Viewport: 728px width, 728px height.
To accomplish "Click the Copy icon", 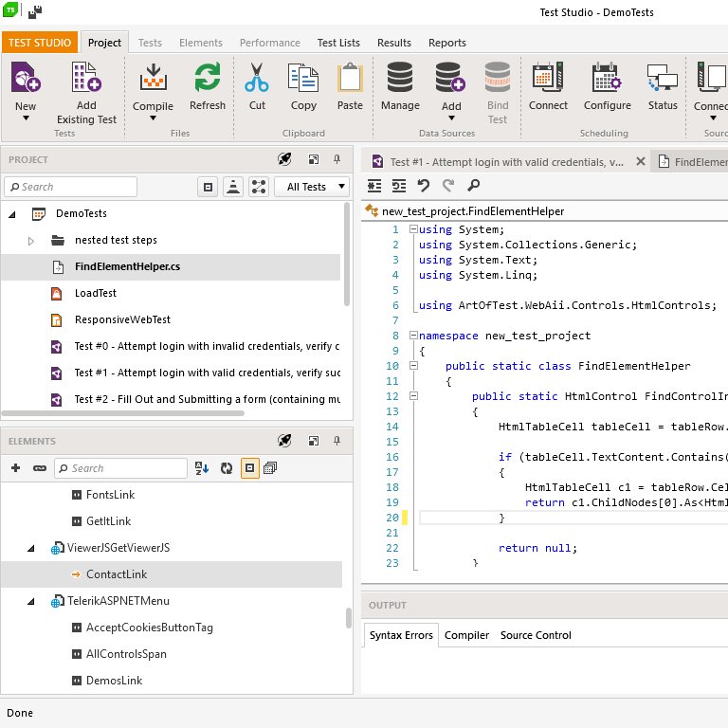I will click(x=303, y=77).
